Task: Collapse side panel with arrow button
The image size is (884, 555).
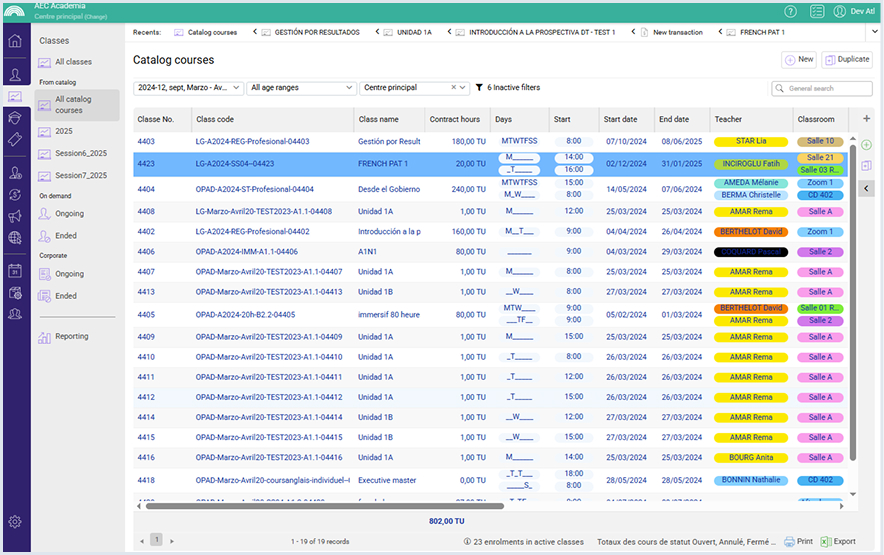Action: pos(866,188)
